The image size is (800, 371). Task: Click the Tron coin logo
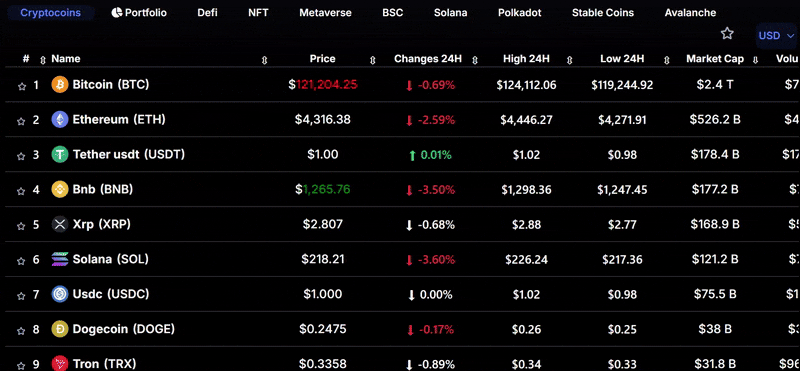tap(60, 363)
